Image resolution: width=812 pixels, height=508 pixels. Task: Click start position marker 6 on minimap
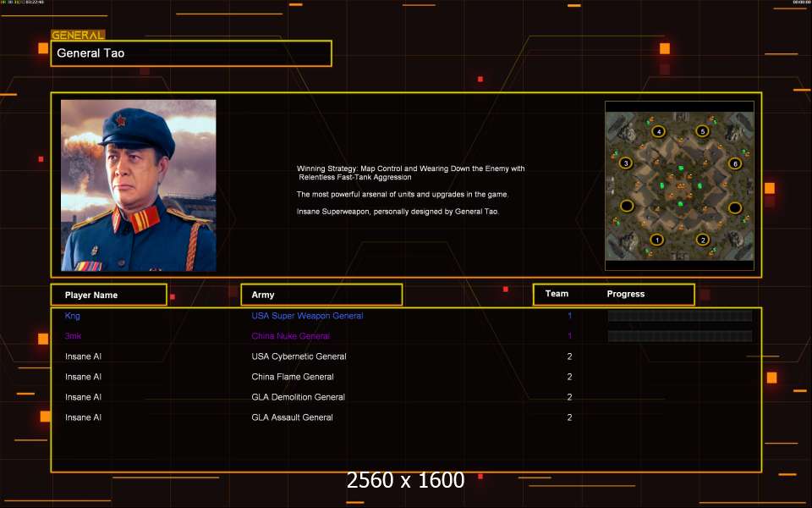735,163
